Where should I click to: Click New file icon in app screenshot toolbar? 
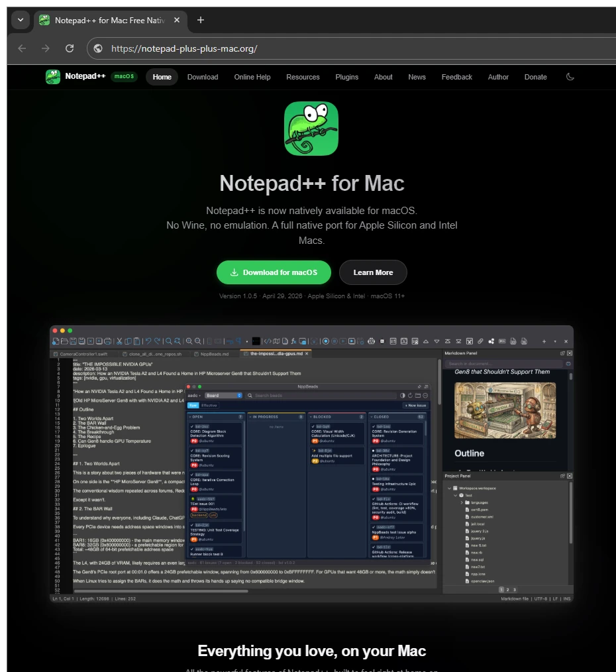pyautogui.click(x=56, y=341)
